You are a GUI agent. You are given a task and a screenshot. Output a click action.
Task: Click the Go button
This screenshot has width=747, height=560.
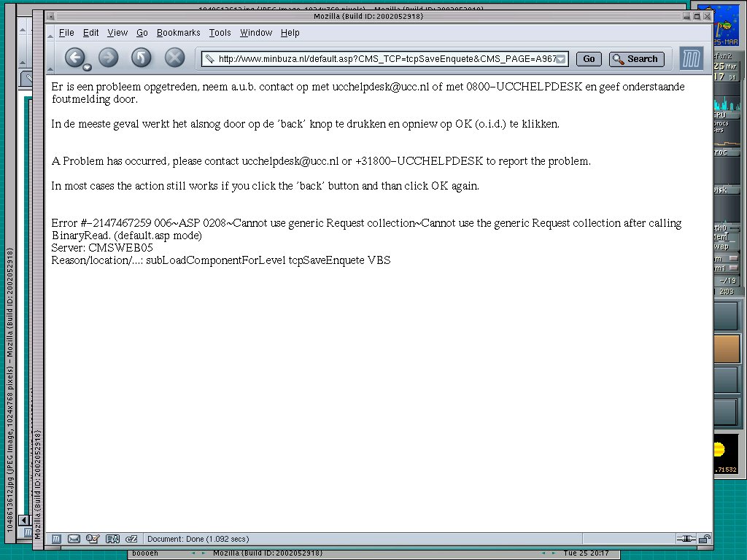pos(589,59)
